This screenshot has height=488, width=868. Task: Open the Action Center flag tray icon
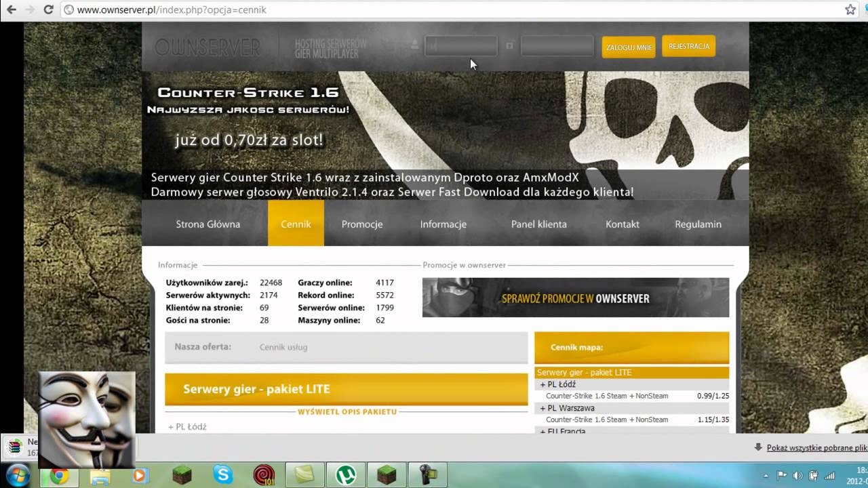click(x=782, y=476)
